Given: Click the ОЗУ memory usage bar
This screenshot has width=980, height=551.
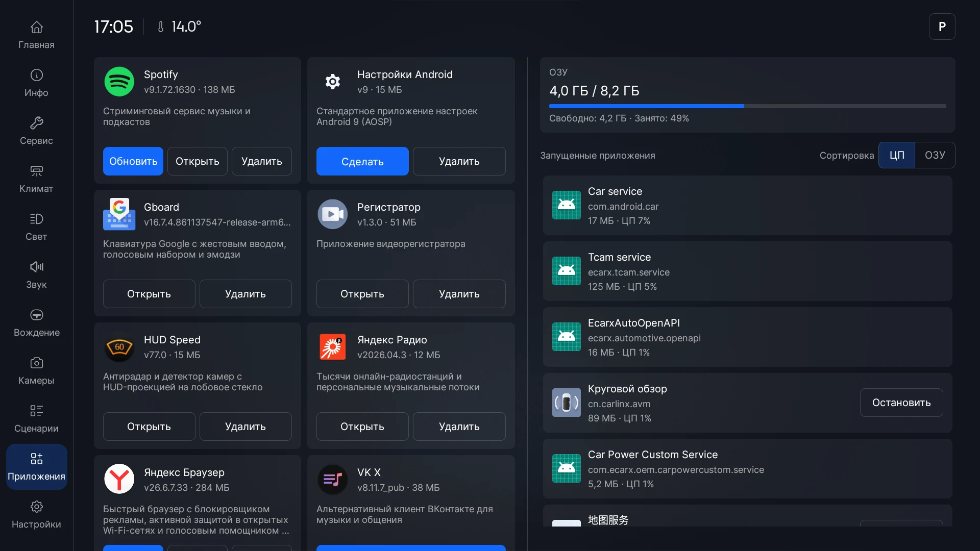Looking at the screenshot, I should click(x=747, y=106).
